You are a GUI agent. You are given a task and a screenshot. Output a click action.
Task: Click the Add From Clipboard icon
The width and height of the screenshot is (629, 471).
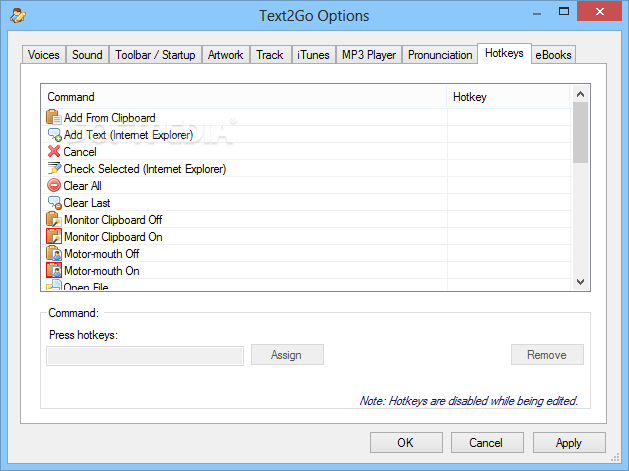[x=54, y=117]
